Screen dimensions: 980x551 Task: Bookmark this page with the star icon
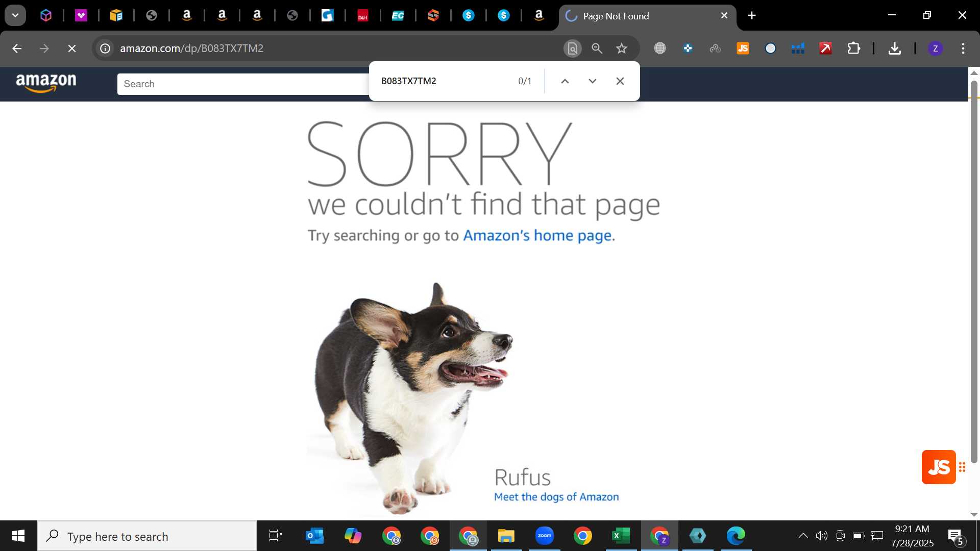click(621, 48)
